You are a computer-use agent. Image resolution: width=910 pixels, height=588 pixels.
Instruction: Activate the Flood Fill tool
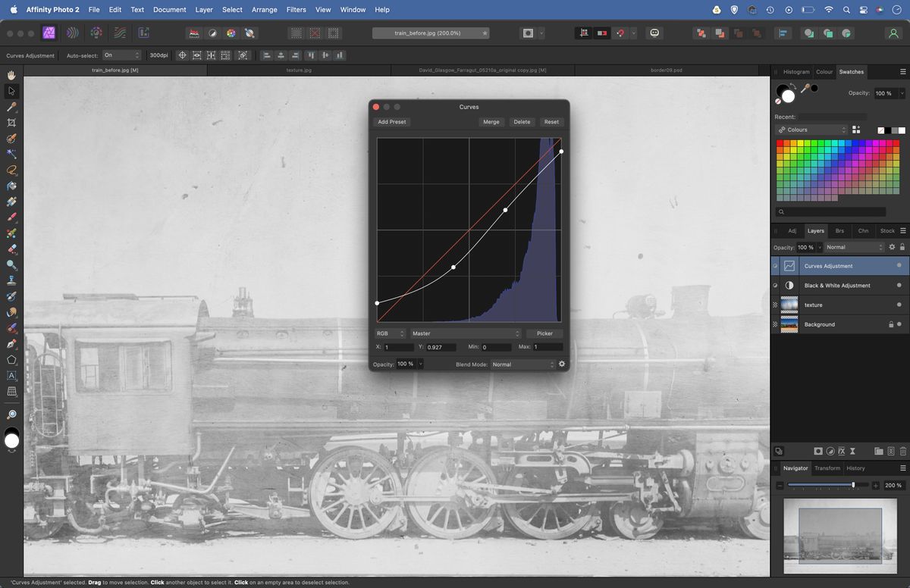click(x=11, y=185)
